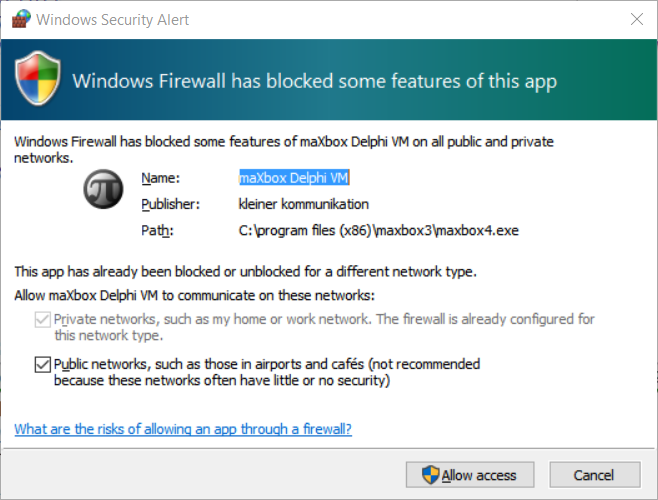Click the highlighted maXbox Delphi VM name field
The height and width of the screenshot is (500, 658).
coord(293,178)
